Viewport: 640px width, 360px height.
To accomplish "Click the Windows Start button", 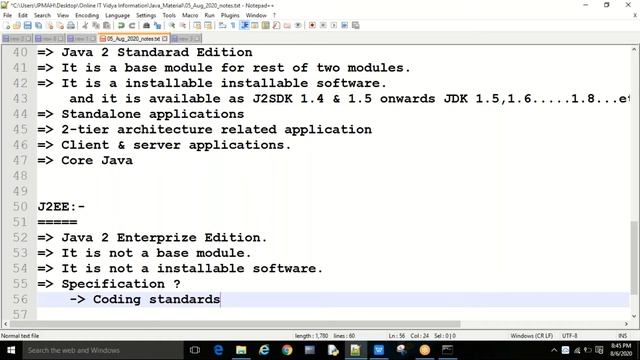I will (11, 350).
